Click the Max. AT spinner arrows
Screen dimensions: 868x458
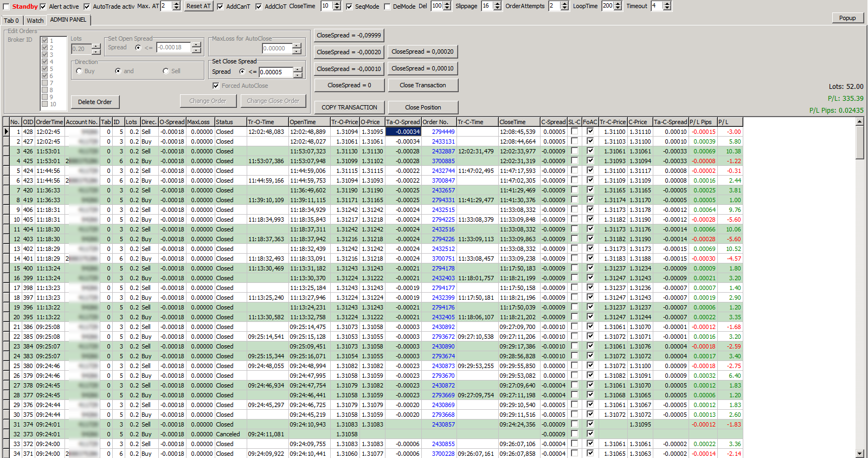click(x=176, y=6)
